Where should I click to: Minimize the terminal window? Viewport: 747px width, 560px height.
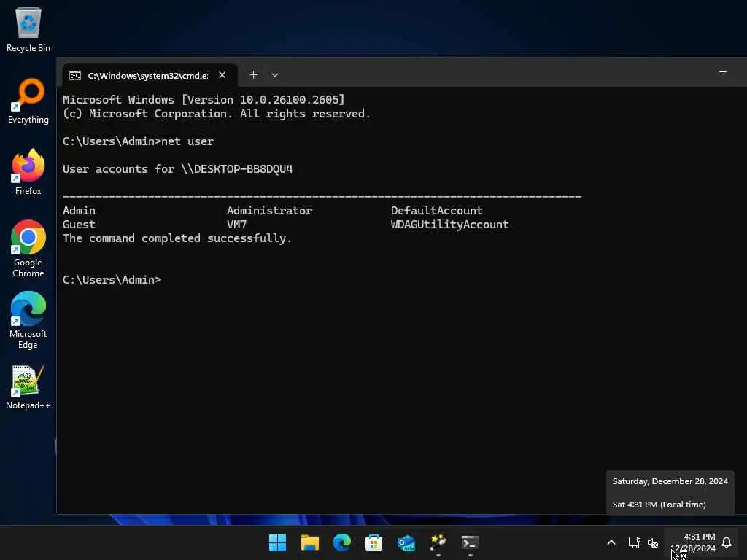click(x=723, y=72)
